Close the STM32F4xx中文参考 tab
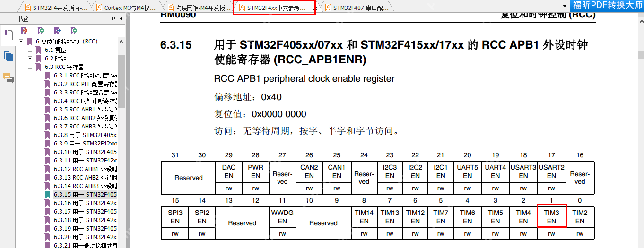Image resolution: width=644 pixels, height=248 pixels. point(315,8)
